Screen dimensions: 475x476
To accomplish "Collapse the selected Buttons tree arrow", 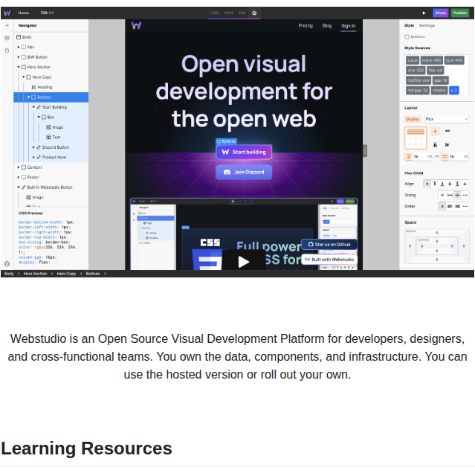I will [x=29, y=97].
